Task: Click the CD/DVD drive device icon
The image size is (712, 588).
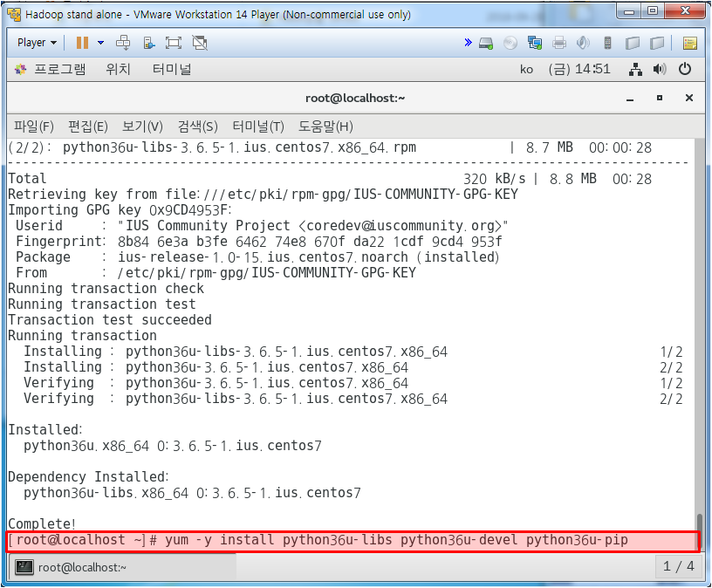Action: (x=510, y=43)
